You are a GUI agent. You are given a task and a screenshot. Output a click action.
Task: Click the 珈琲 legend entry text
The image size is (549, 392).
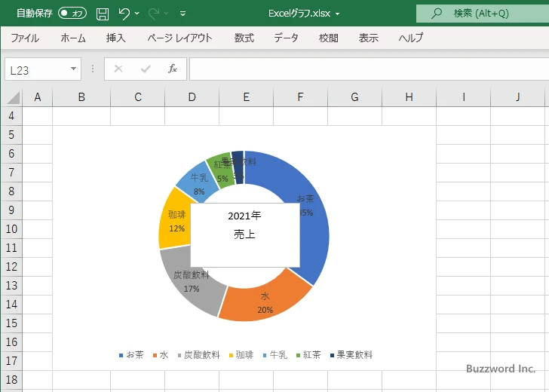click(244, 355)
